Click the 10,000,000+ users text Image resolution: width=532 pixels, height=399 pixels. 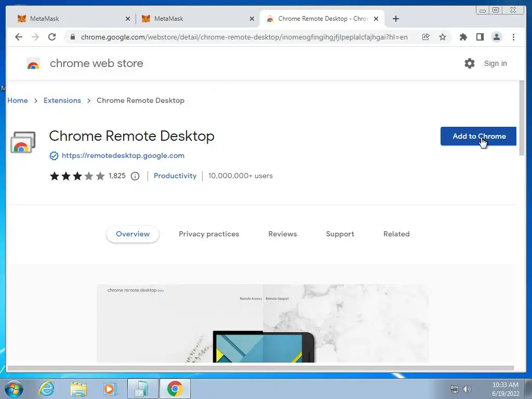pos(241,176)
